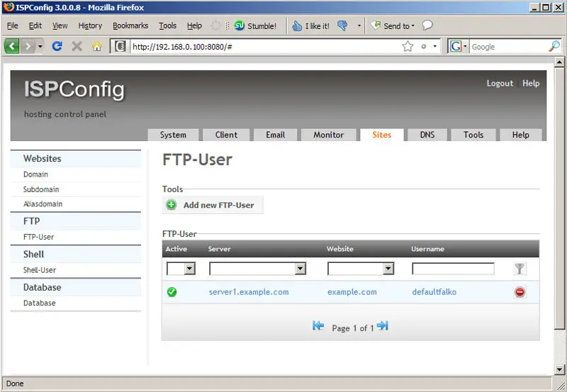
Task: Open the Server filter dropdown
Action: (257, 269)
